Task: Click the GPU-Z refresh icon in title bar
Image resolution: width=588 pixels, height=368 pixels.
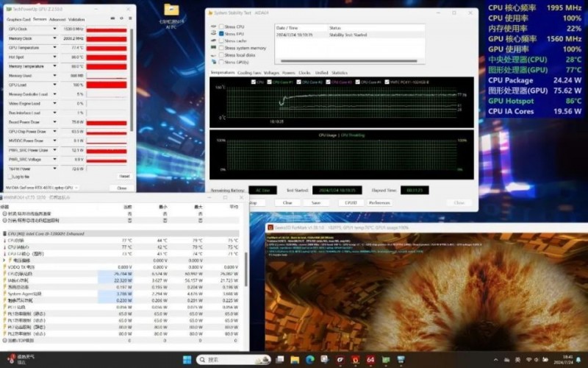Action: click(121, 19)
